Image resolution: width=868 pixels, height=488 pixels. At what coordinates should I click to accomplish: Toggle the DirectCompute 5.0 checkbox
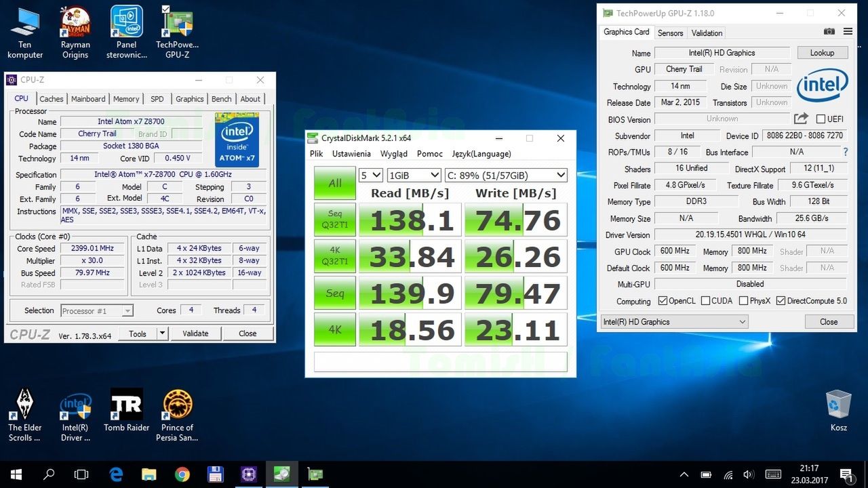tap(781, 301)
